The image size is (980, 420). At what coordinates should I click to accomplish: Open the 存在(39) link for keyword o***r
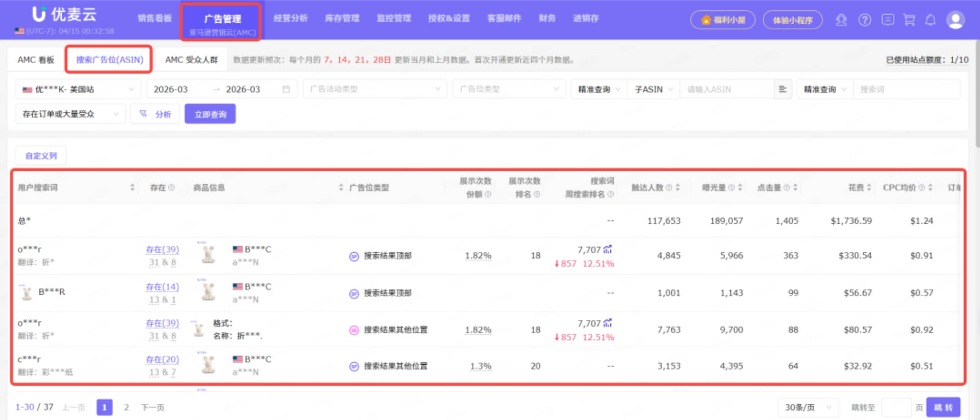(162, 250)
